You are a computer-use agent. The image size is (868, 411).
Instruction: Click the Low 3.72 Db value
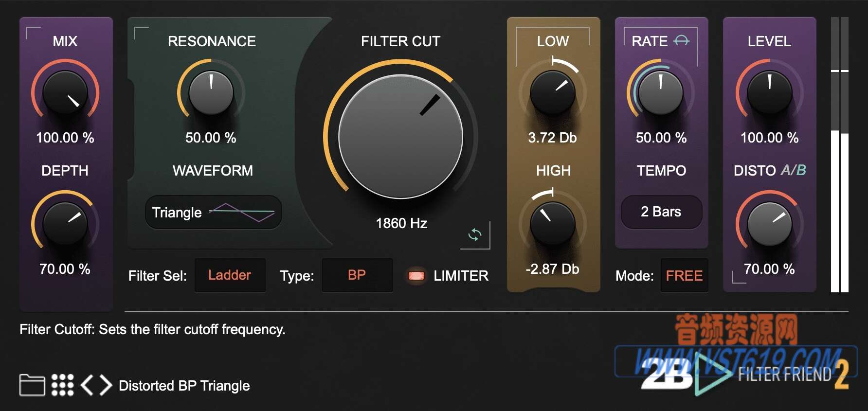pos(552,138)
